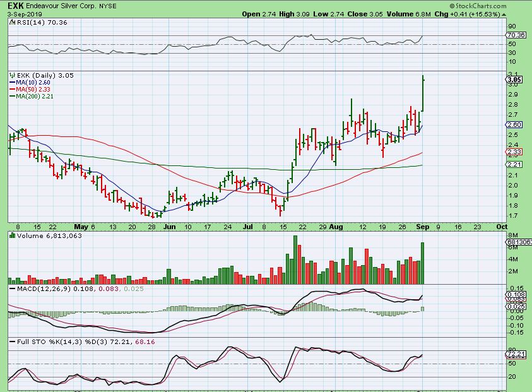
Task: Open the StockCharts.com copyright link
Action: point(478,6)
